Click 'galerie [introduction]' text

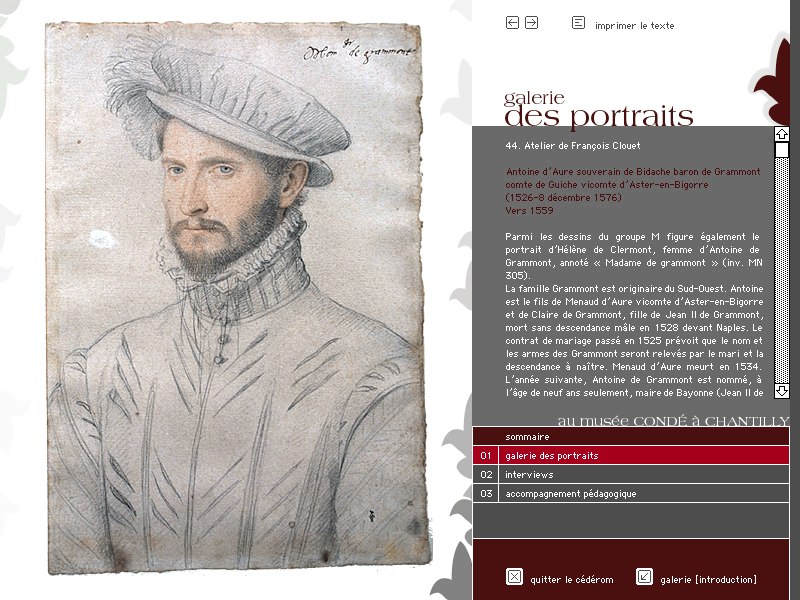point(708,580)
